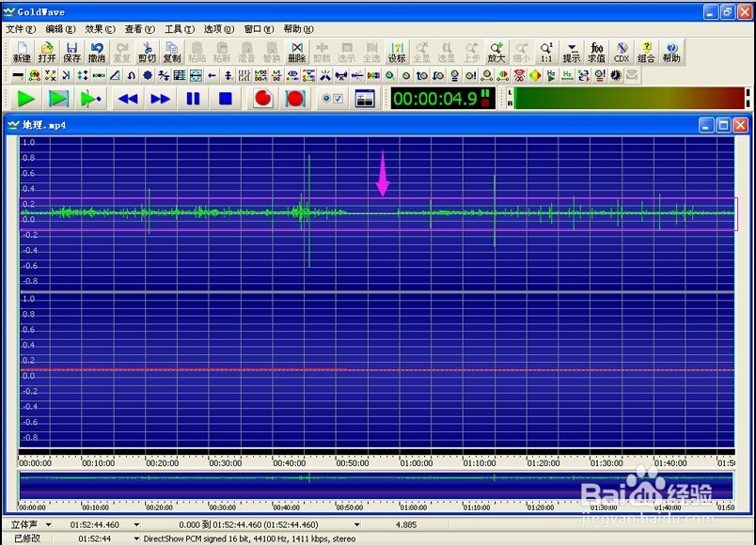Click the 00:00:04.9 time display
This screenshot has height=545, width=756.
coord(443,99)
